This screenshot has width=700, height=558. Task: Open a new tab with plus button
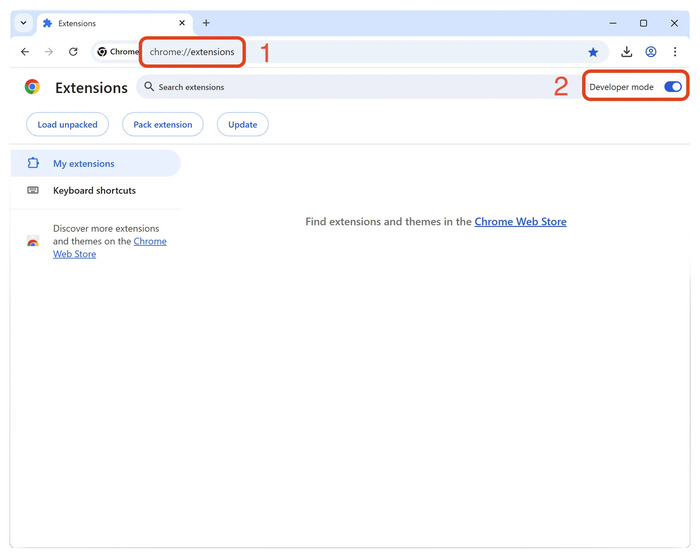point(206,23)
